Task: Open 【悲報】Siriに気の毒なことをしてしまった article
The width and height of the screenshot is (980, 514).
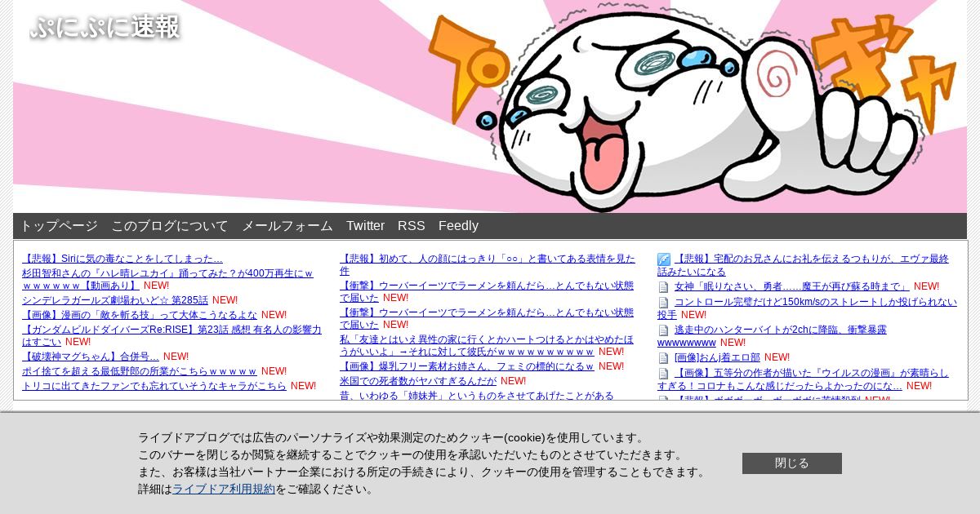Action: point(122,259)
